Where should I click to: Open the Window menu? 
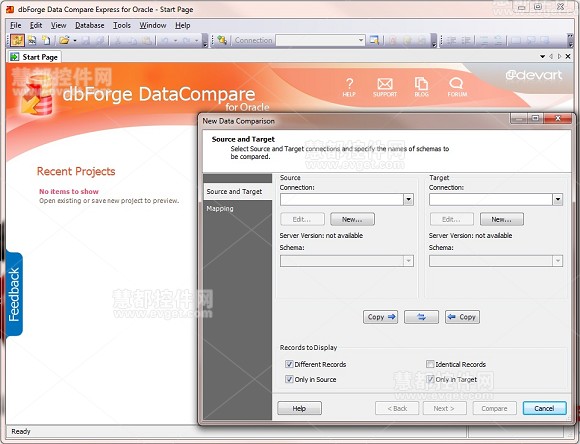coord(153,25)
